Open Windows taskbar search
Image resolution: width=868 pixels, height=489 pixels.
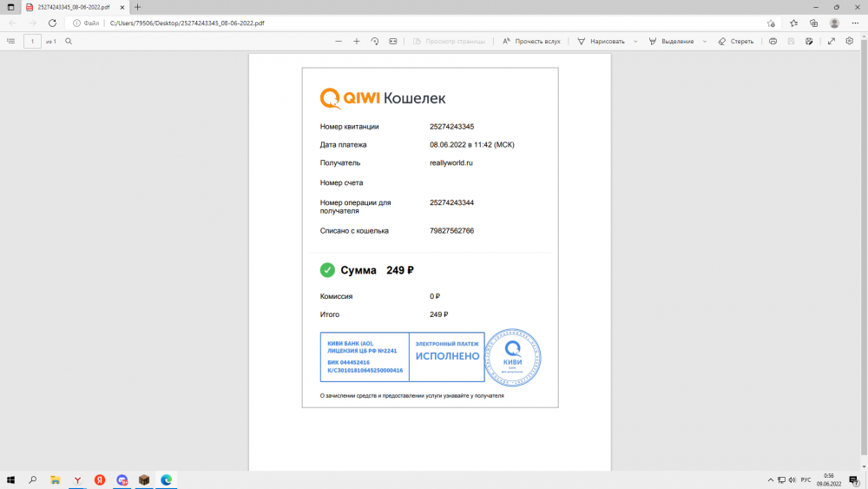33,480
